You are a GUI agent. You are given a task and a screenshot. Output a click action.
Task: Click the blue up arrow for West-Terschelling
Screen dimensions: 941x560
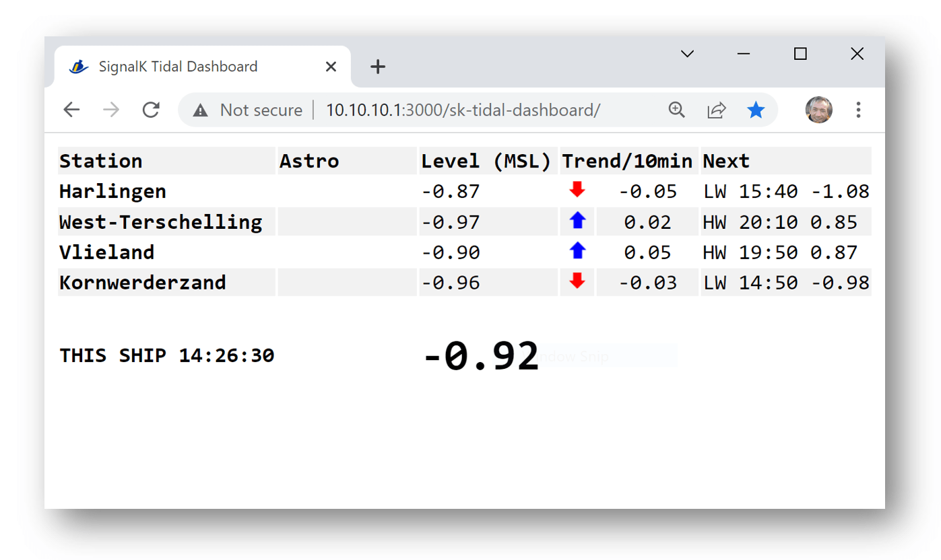tap(578, 221)
